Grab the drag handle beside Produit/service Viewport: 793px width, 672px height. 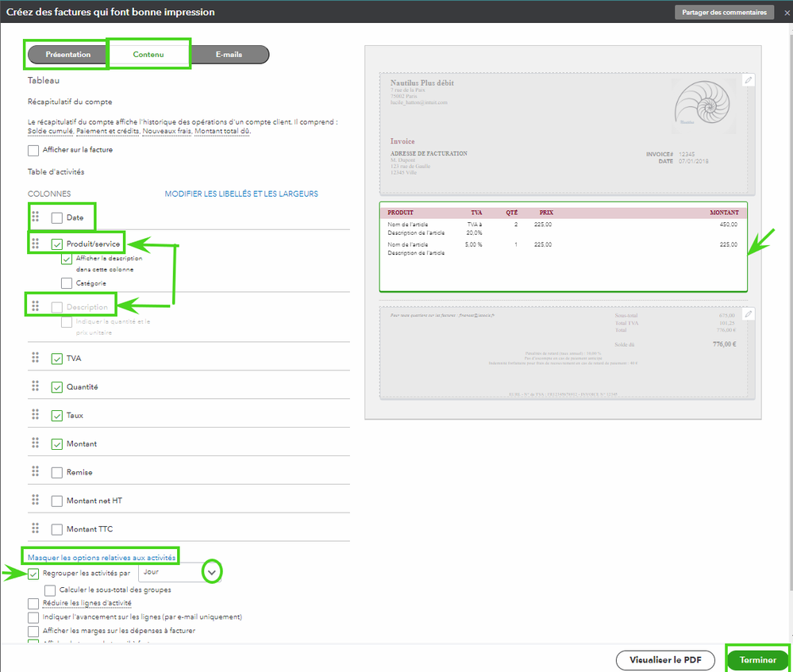pyautogui.click(x=36, y=244)
